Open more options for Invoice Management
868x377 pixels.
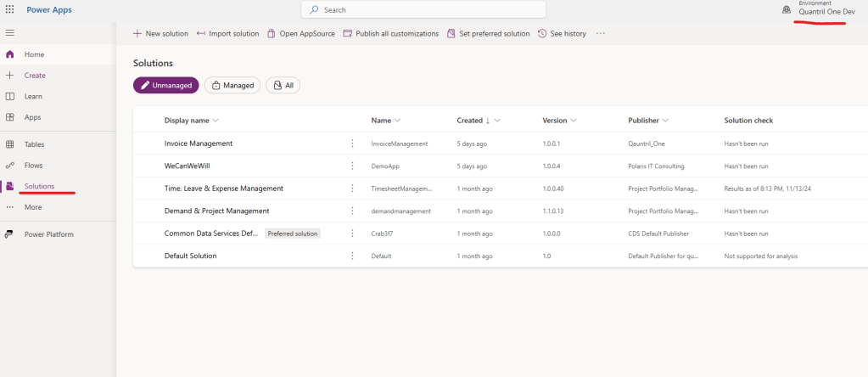click(352, 143)
